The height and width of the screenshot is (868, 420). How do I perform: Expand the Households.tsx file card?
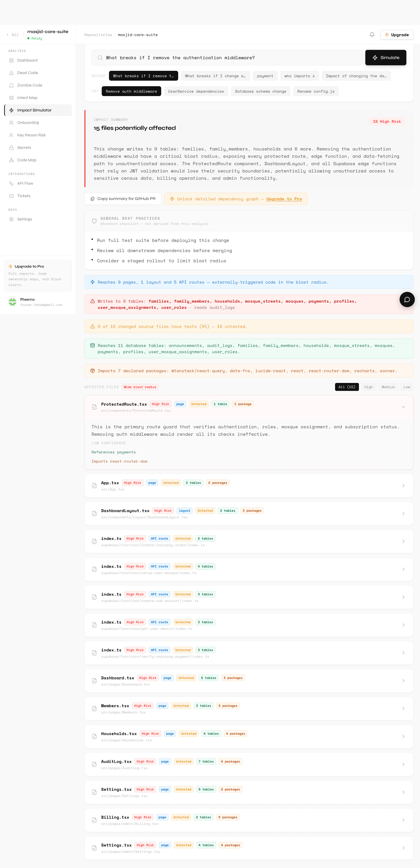(x=404, y=737)
